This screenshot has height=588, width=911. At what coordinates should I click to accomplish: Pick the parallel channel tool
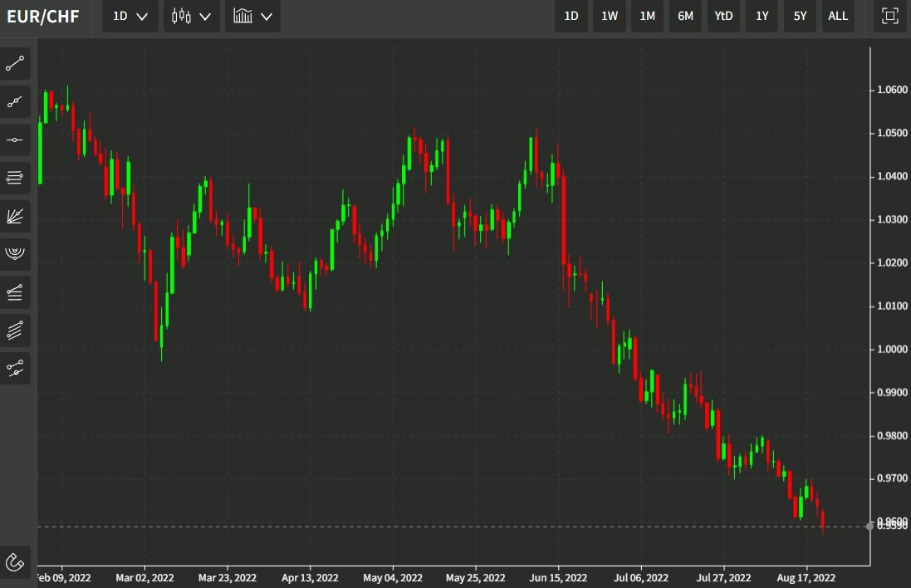[x=15, y=330]
